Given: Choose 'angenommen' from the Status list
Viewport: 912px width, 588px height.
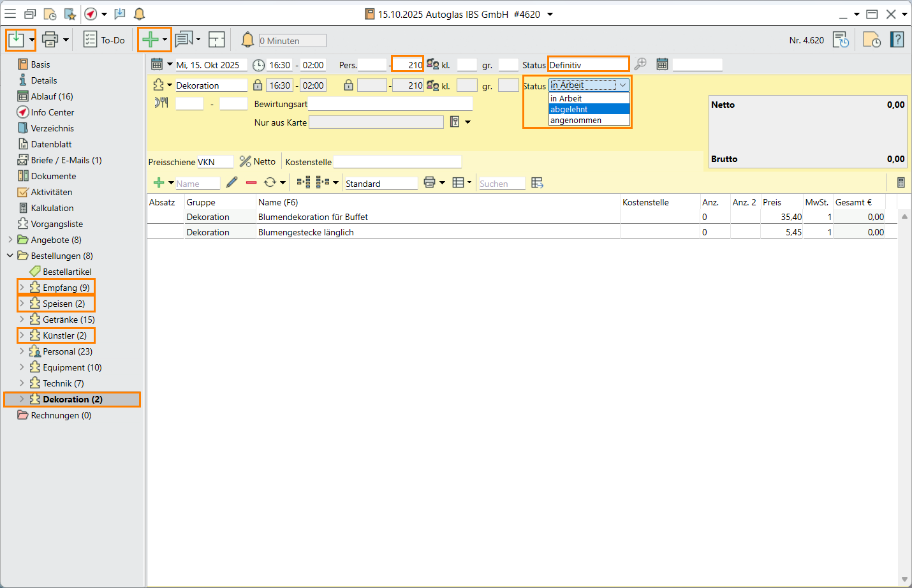Looking at the screenshot, I should click(x=588, y=121).
